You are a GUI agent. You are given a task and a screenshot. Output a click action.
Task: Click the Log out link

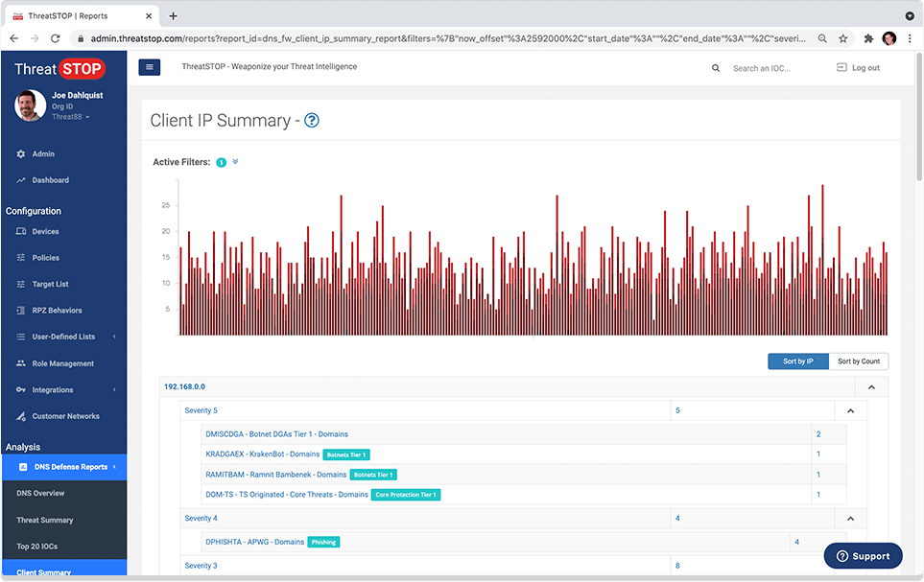point(865,68)
